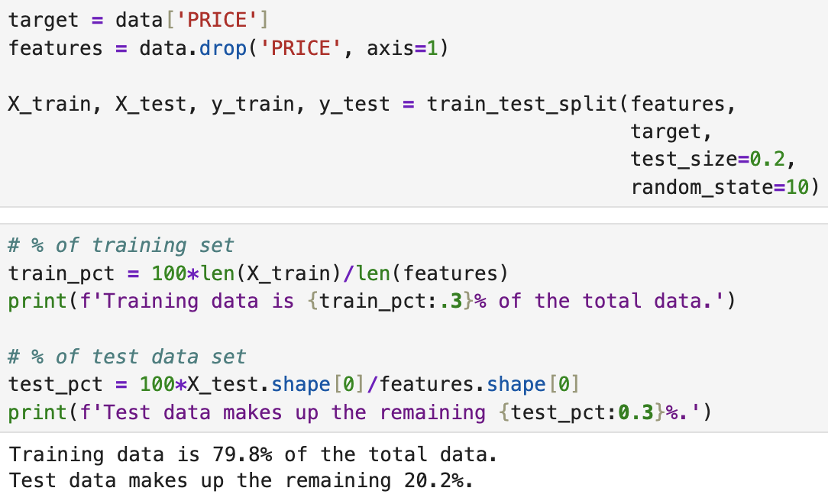Screen dimensions: 828x504
Task: Place cursor on the features = data.drop line
Action: pyautogui.click(x=227, y=49)
